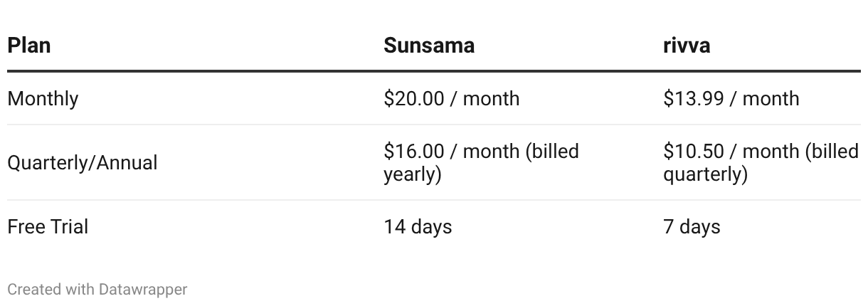The height and width of the screenshot is (306, 868).
Task: Click the Monthly row label
Action: (x=43, y=98)
